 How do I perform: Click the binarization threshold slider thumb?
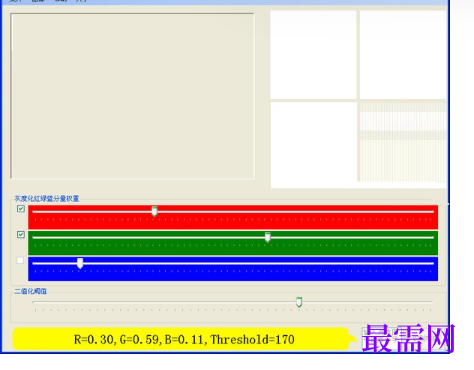click(x=299, y=302)
